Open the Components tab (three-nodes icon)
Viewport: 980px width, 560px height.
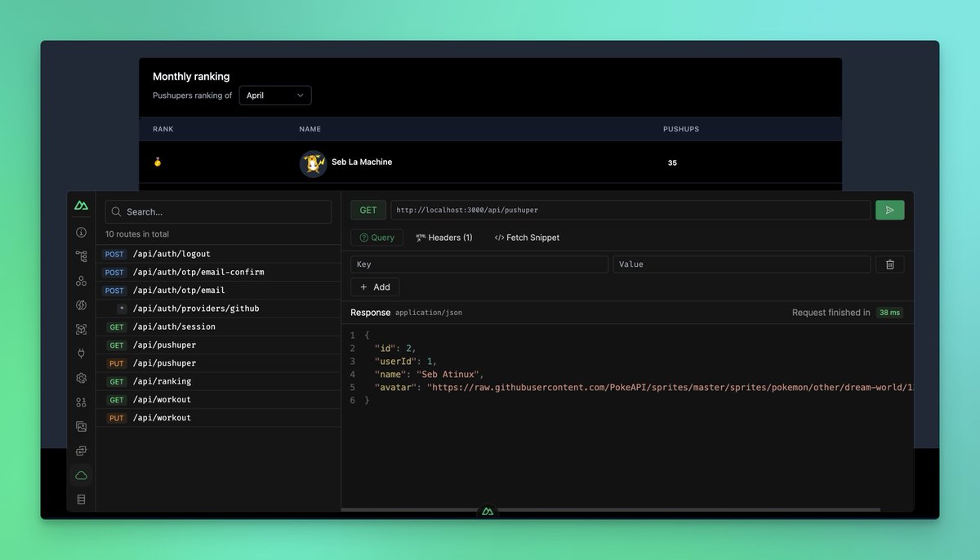coord(81,281)
